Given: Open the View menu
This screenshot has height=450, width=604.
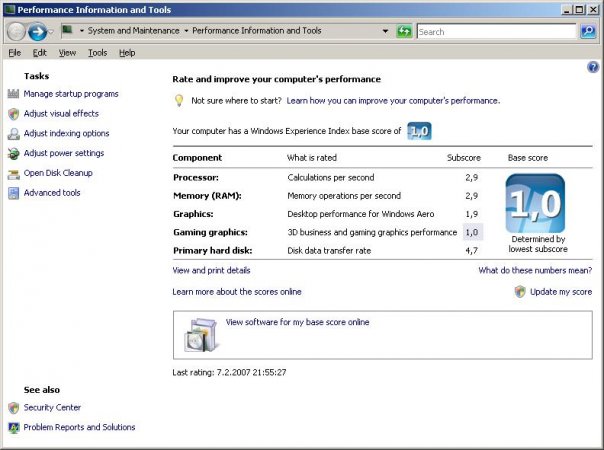Looking at the screenshot, I should (x=67, y=53).
